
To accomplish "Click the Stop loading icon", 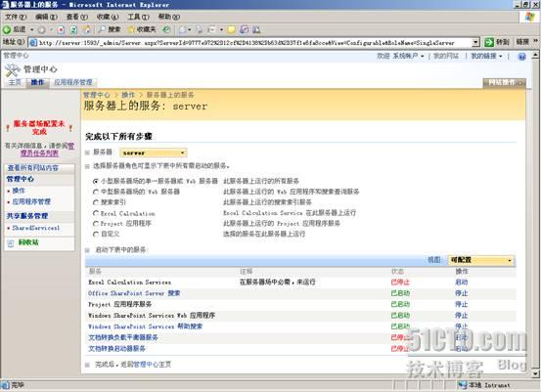I will [x=61, y=30].
